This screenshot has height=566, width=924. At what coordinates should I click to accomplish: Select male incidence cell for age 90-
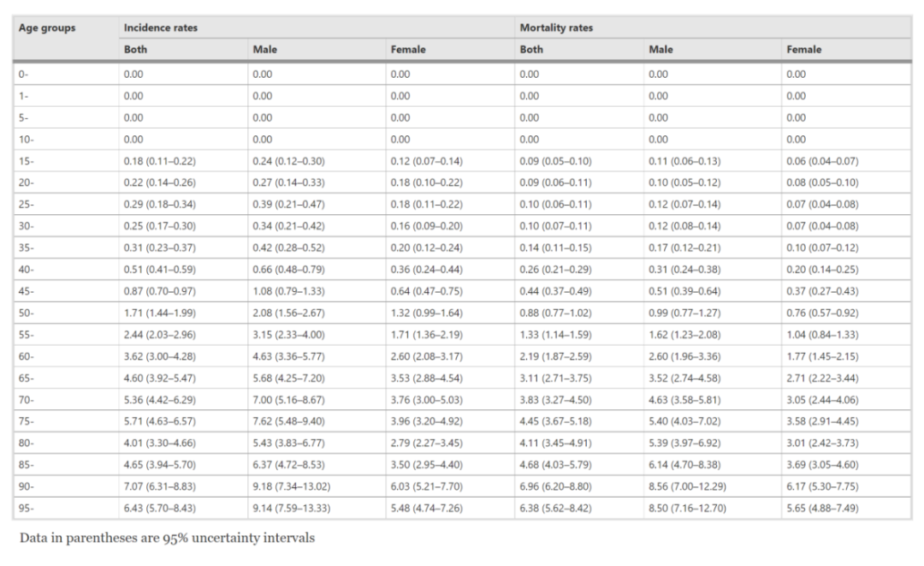290,488
